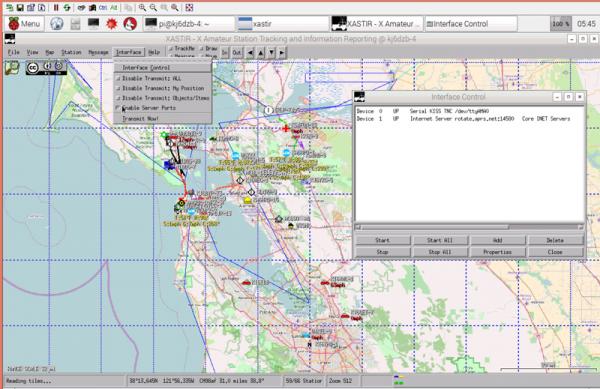Launch Mathematica red spiky icon
The width and height of the screenshot is (600, 389).
(111, 24)
